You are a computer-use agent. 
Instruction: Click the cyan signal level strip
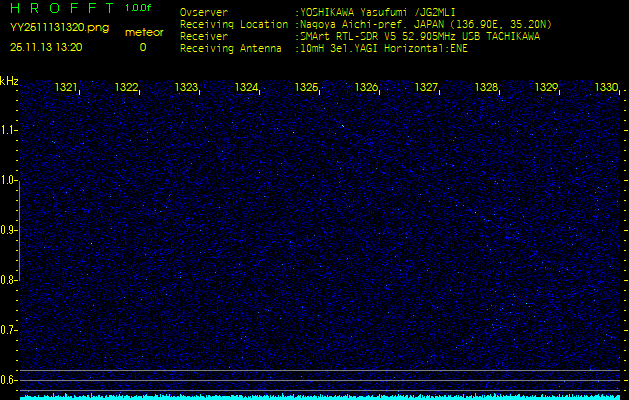point(314,396)
